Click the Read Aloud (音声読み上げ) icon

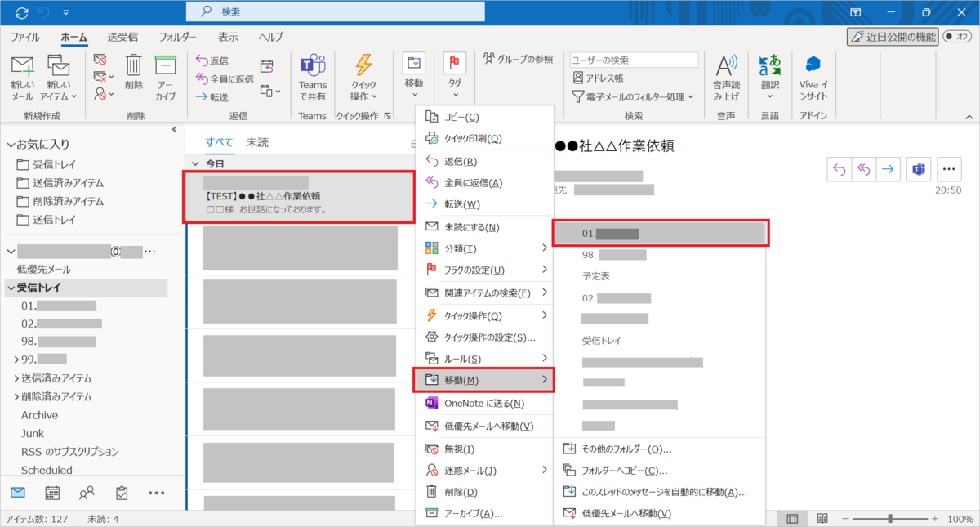click(x=726, y=67)
